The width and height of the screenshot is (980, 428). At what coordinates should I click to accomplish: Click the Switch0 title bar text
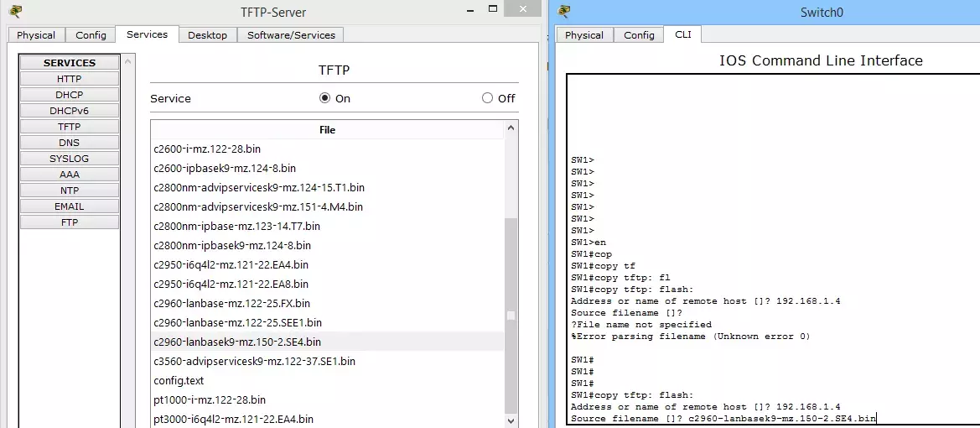pyautogui.click(x=822, y=13)
